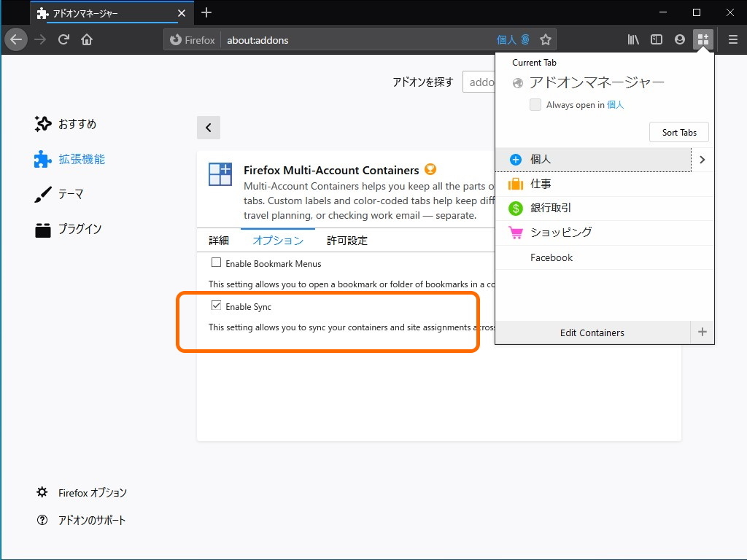This screenshot has height=560, width=747.
Task: Open the Firefox account icon
Action: click(680, 39)
